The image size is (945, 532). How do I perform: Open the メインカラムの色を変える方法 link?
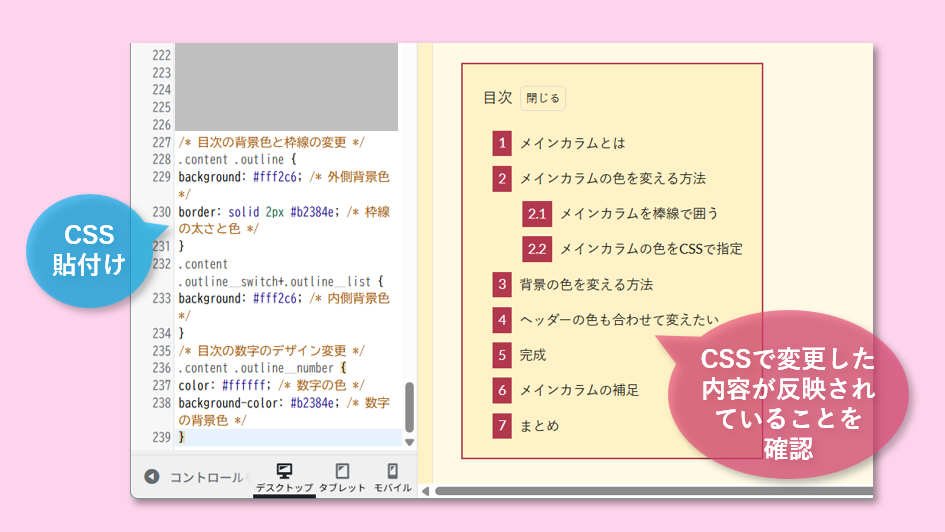612,179
